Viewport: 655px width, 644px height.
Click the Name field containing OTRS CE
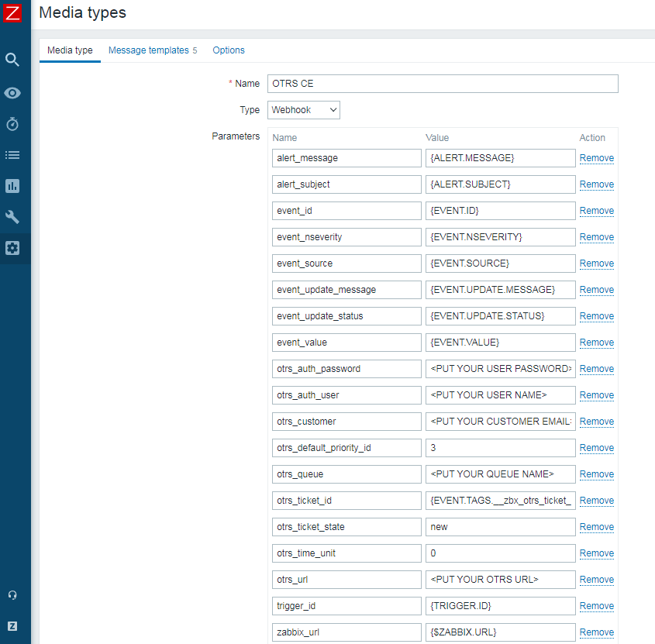coord(443,84)
